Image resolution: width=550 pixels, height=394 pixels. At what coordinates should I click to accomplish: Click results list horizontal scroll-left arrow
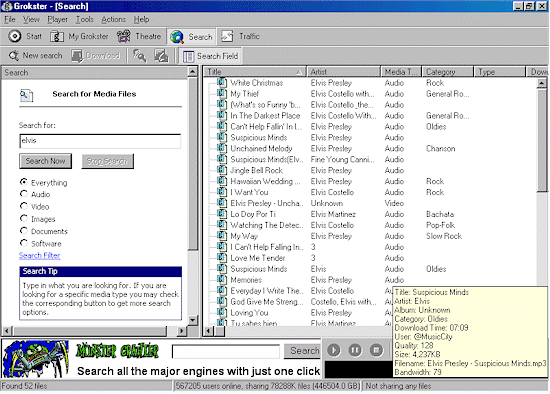[x=209, y=330]
